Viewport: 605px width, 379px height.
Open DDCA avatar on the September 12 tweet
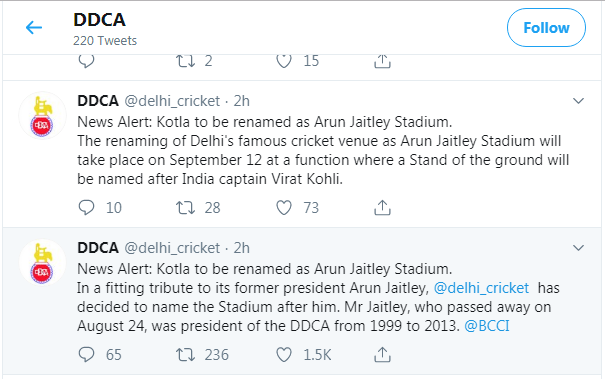42,115
